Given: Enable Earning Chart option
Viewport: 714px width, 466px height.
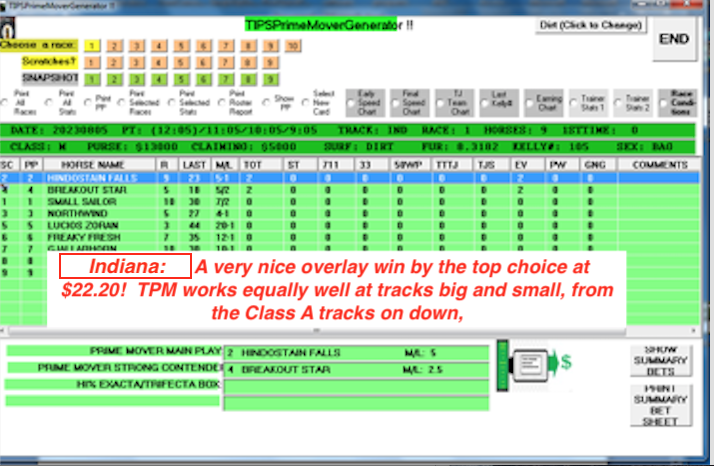Looking at the screenshot, I should (544, 103).
